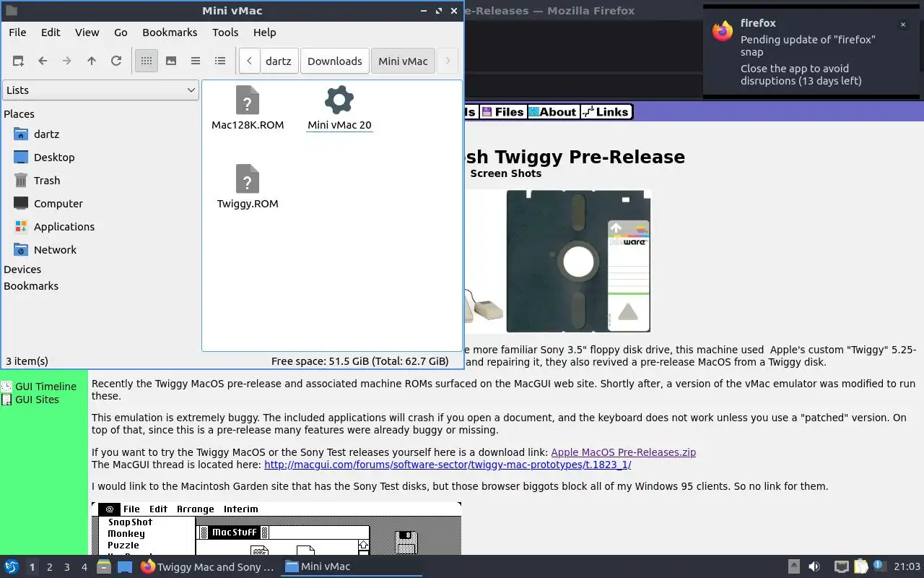
Task: Open the View menu
Action: [87, 33]
